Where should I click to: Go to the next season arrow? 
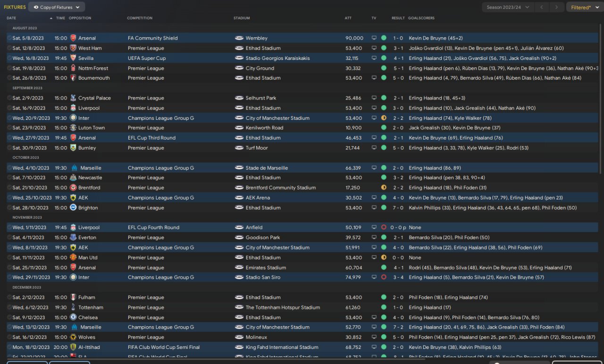557,7
